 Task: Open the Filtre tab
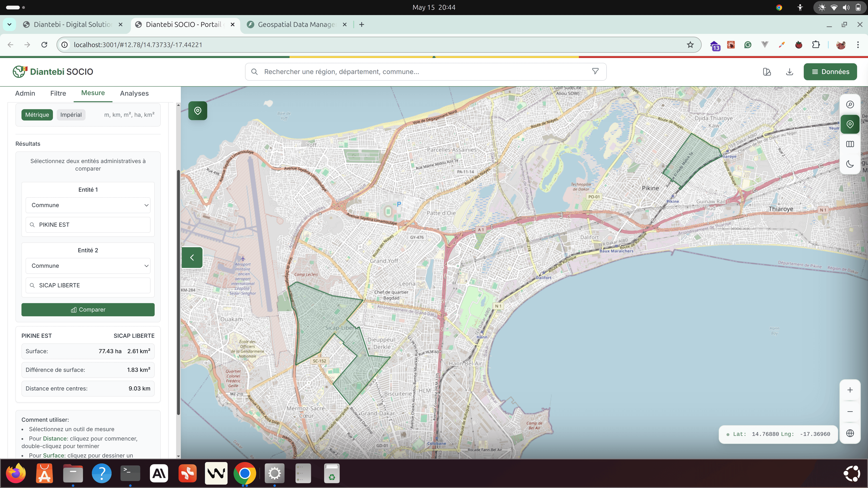point(58,93)
